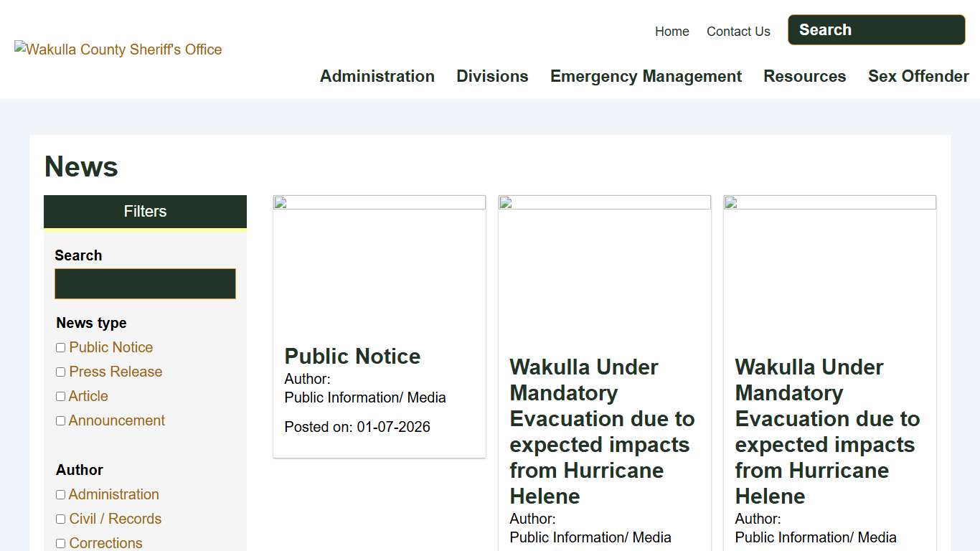Check the Public Notice news type filter

pos(60,347)
